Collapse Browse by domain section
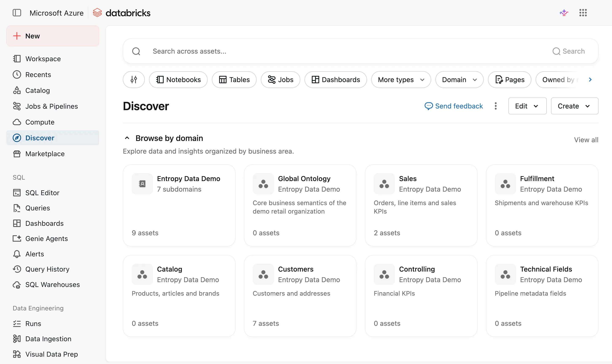 pos(127,138)
